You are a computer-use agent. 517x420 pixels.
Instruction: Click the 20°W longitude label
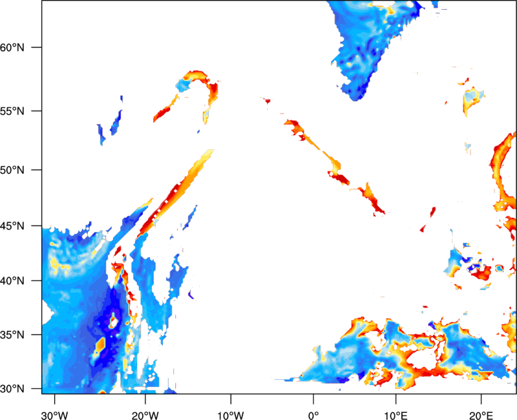(x=145, y=415)
